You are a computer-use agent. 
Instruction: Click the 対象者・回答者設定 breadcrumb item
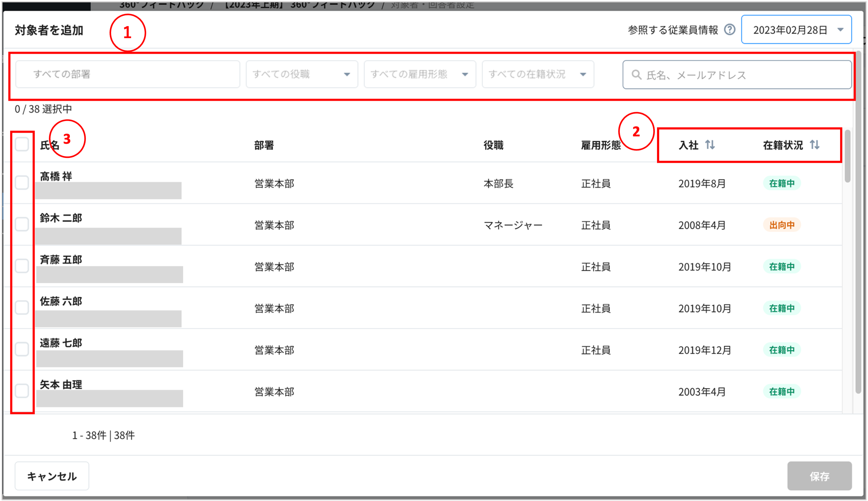click(x=432, y=5)
